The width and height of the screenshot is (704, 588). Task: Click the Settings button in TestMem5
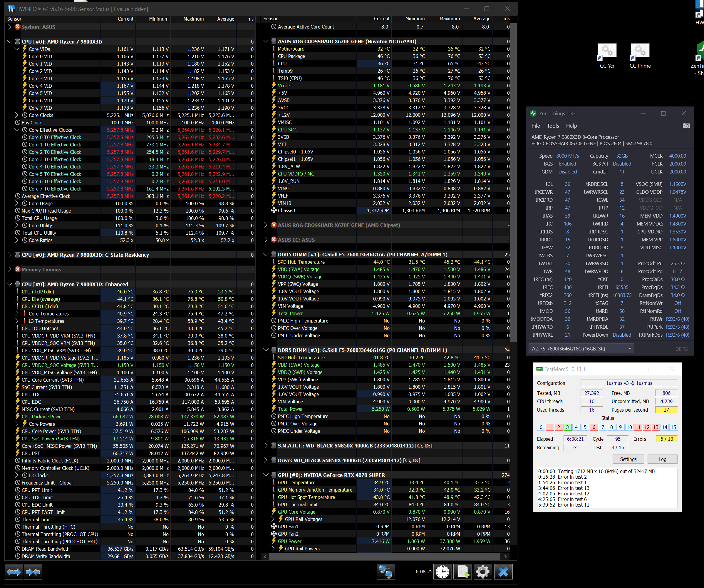click(628, 459)
